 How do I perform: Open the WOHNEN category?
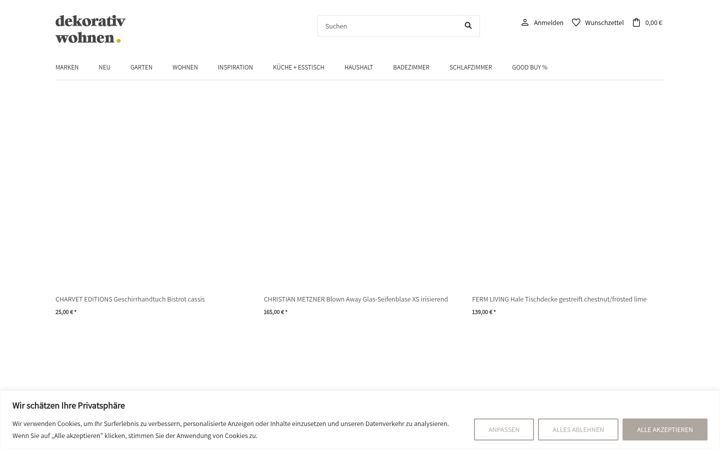[x=185, y=67]
